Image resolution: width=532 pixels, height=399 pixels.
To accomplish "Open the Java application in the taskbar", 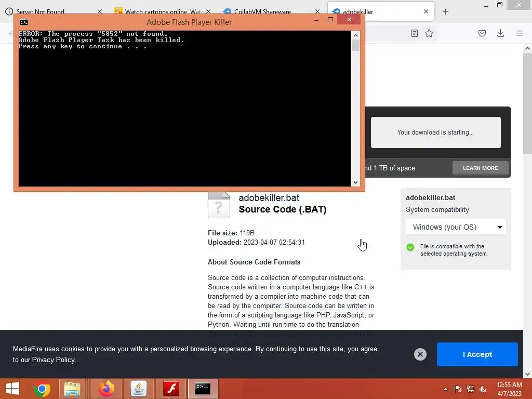I will [x=138, y=389].
